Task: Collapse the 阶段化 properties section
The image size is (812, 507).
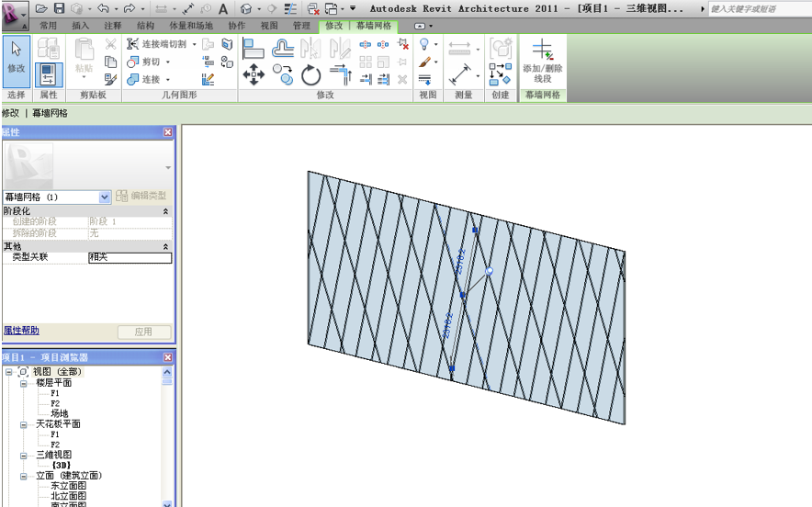Action: (x=166, y=211)
